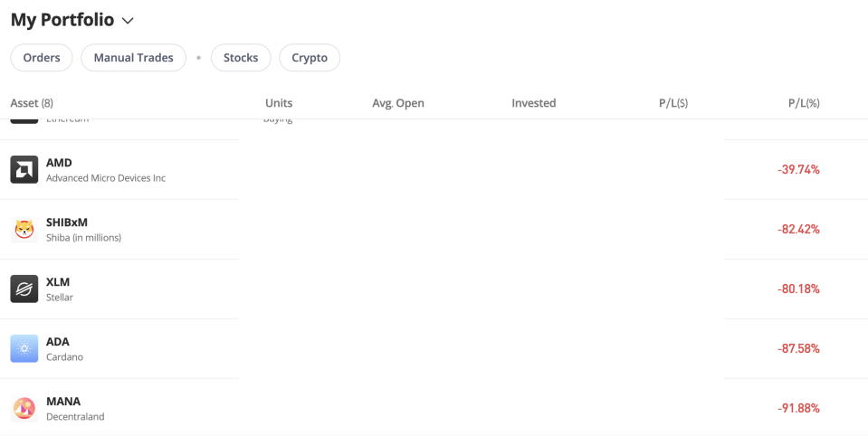Click the -82.42% loss value
This screenshot has width=868, height=436.
798,230
